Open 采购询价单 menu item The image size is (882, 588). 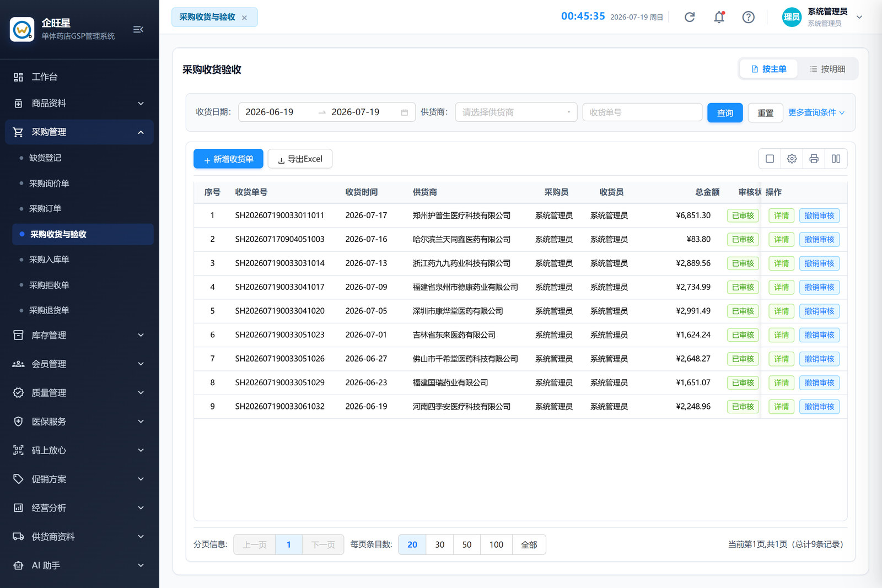click(83, 184)
